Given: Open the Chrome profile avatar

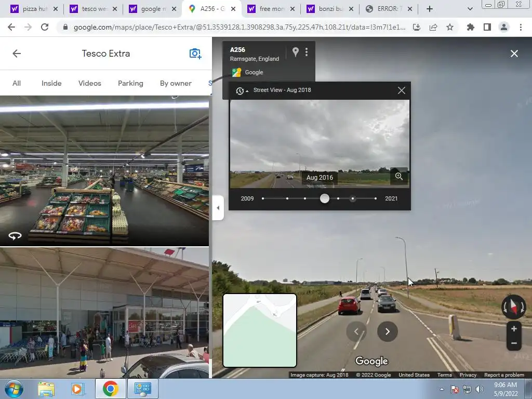Looking at the screenshot, I should click(x=504, y=27).
